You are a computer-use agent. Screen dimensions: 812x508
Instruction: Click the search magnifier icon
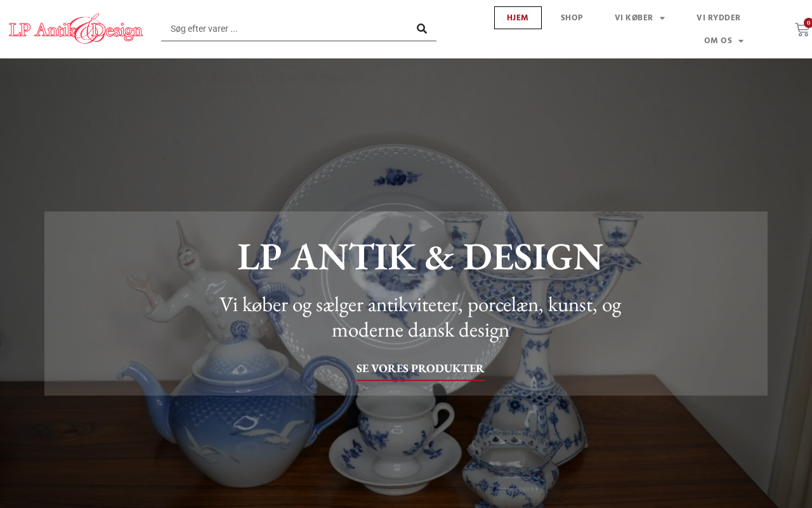click(422, 29)
